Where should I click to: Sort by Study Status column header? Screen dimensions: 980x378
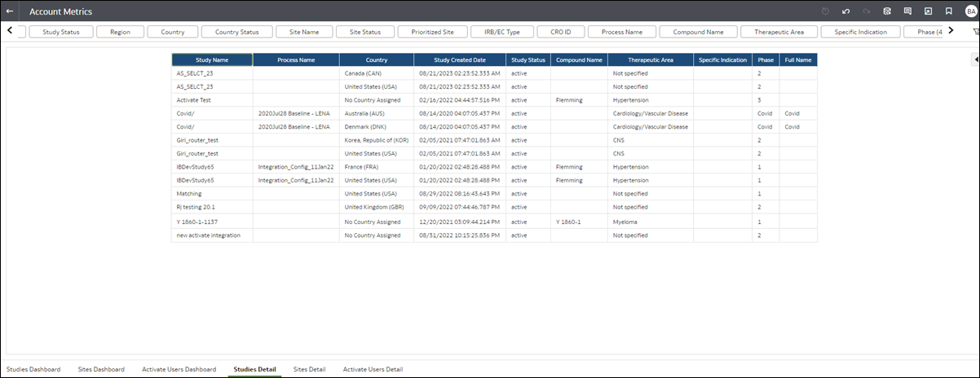pos(528,59)
